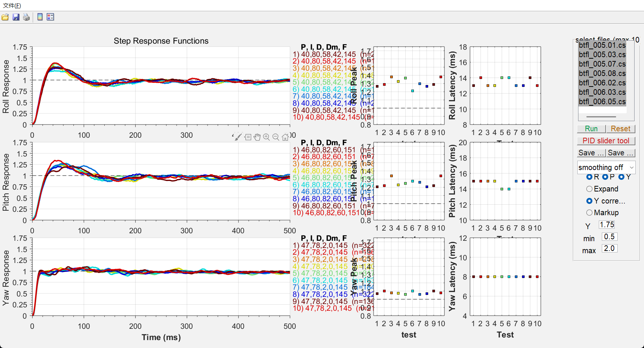Viewport: 644px width, 348px height.
Task: Open the subplot layout icon on the toolbar
Action: tap(49, 17)
